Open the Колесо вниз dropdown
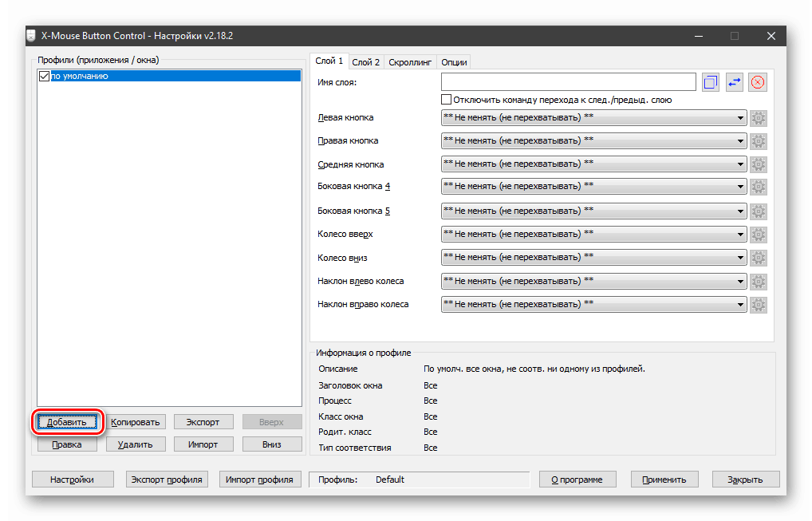Image resolution: width=812 pixels, height=521 pixels. [593, 257]
